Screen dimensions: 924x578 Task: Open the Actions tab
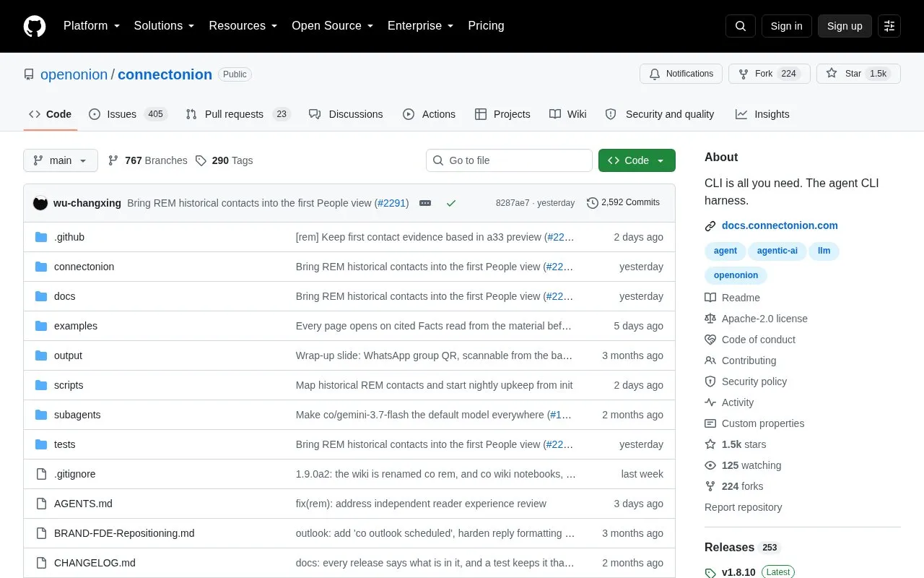429,114
